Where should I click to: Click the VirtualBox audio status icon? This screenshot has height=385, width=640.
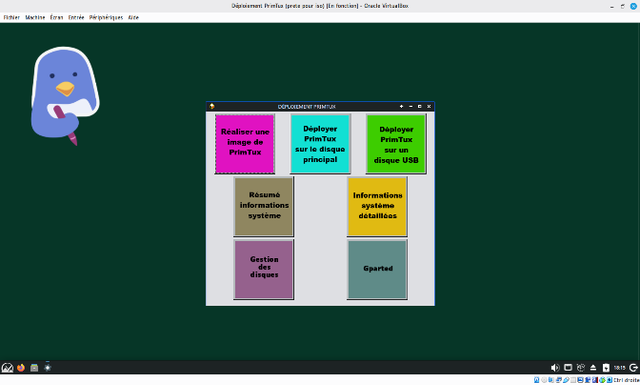(551, 380)
